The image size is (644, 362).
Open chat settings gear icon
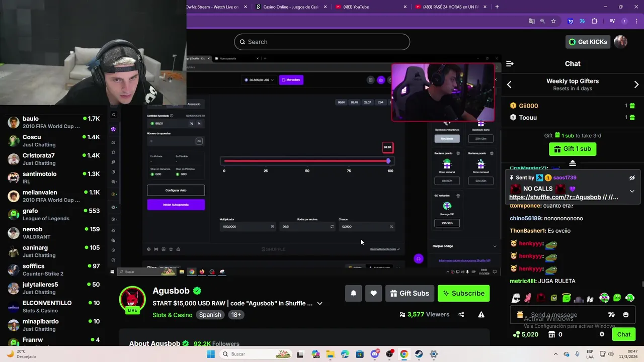coord(602,334)
